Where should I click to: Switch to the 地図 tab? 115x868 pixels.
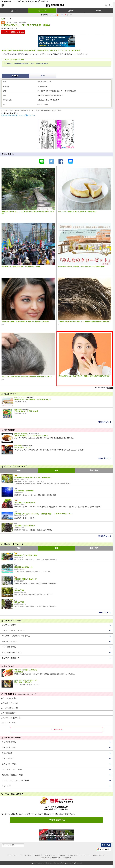43,75
